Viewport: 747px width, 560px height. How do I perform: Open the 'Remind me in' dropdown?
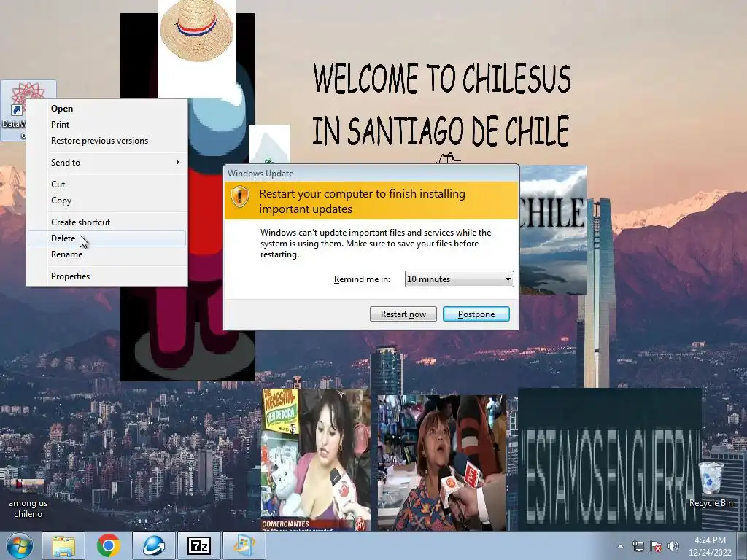pyautogui.click(x=460, y=279)
